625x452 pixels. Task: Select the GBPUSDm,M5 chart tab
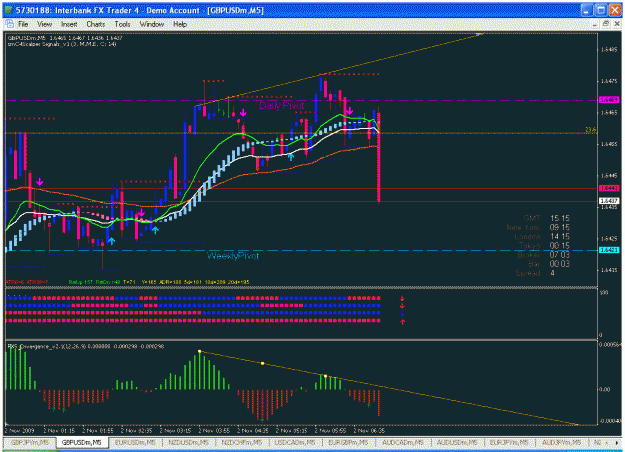point(82,442)
